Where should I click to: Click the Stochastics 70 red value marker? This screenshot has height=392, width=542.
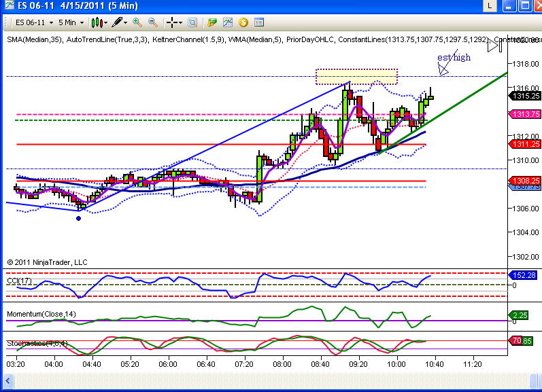pyautogui.click(x=515, y=341)
